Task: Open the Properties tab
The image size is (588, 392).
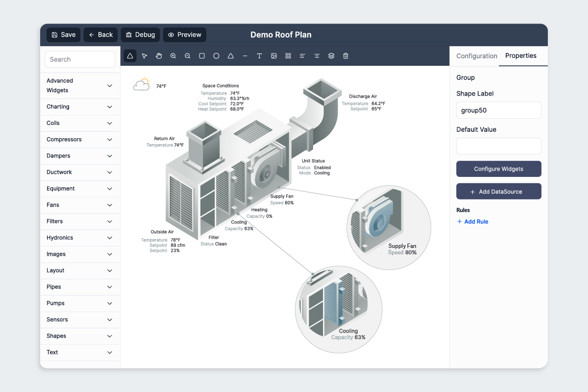Action: tap(521, 56)
